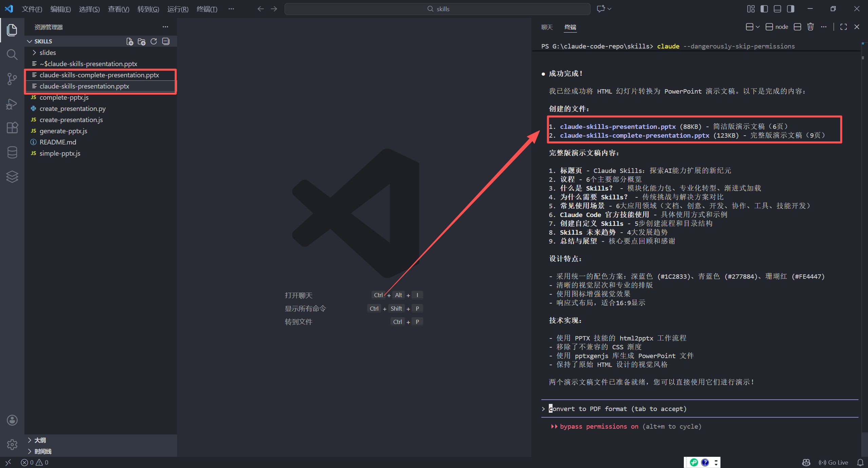
Task: Open remote window status bar icon
Action: coord(8,462)
